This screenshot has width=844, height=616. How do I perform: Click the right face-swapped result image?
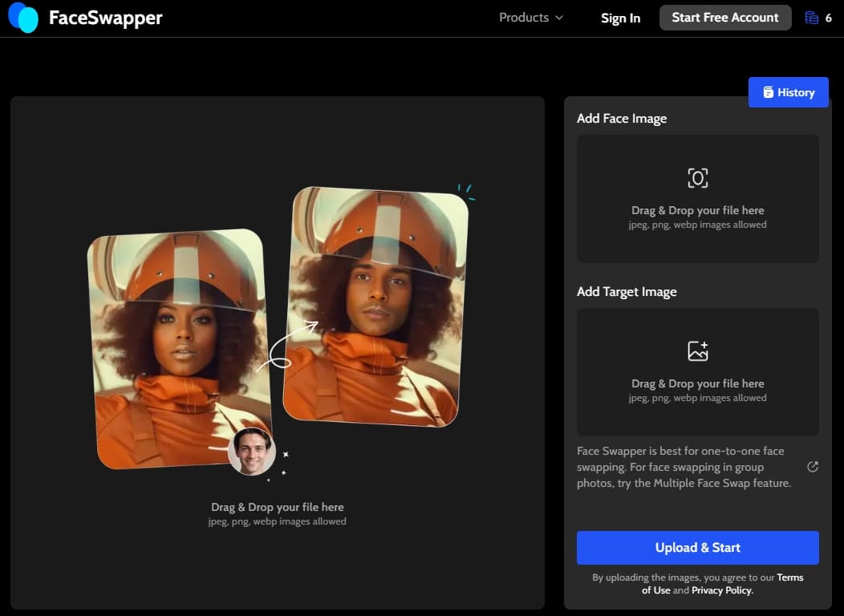pos(376,305)
